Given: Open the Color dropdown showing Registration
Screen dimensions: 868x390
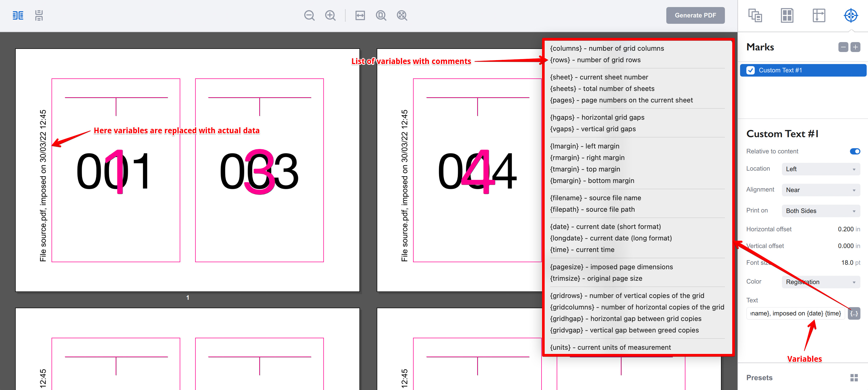Looking at the screenshot, I should tap(821, 282).
